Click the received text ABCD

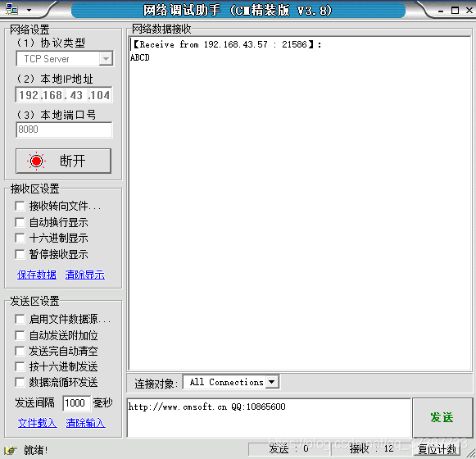point(140,57)
